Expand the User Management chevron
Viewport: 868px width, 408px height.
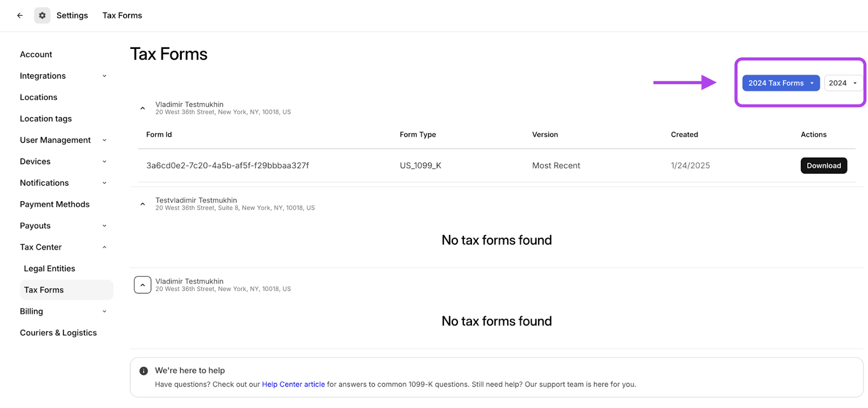coord(105,140)
